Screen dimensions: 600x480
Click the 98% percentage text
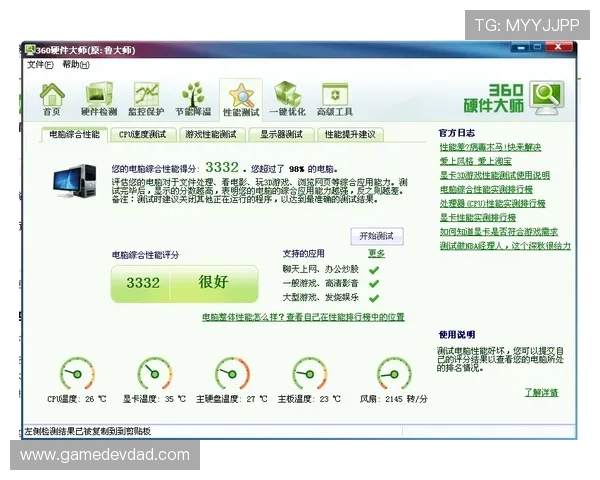point(297,169)
